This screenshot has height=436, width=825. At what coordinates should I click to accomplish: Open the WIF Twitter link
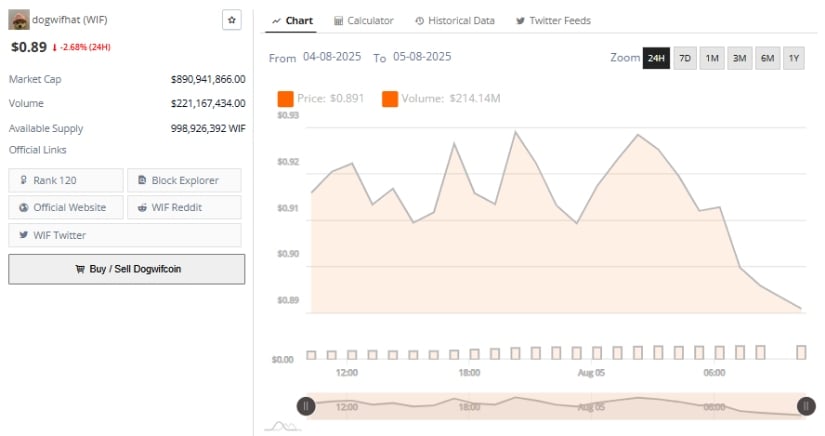tap(125, 235)
